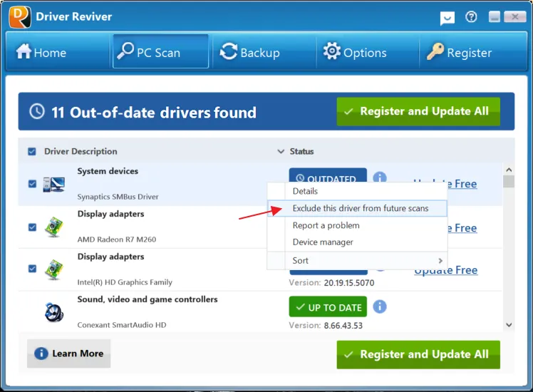
Task: Select the Synaptics SMBus Driver text
Action: (x=118, y=197)
